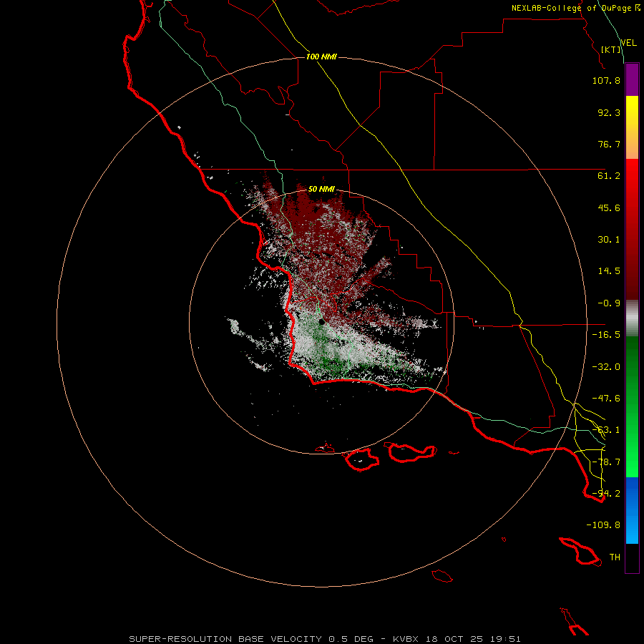Click the Super-Resolution Base Velocity caption
The width and height of the screenshot is (644, 644).
point(325,639)
